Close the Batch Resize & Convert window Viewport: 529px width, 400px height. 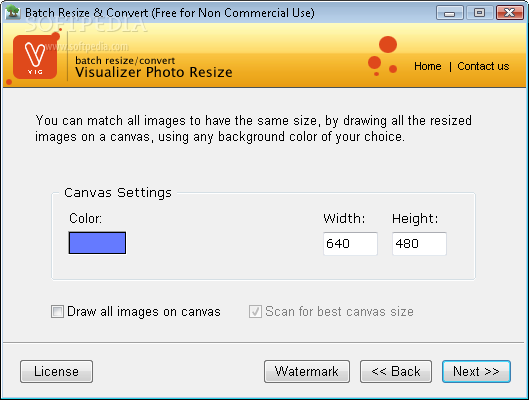(x=509, y=13)
